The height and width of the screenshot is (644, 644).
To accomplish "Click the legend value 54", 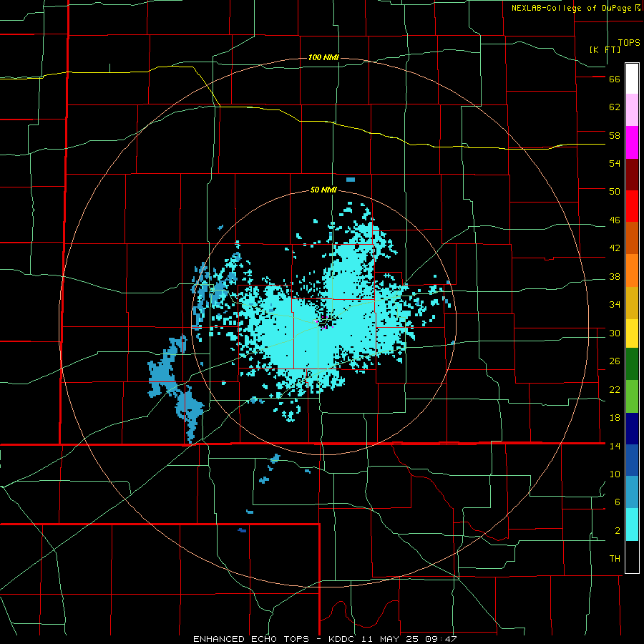I will (615, 163).
